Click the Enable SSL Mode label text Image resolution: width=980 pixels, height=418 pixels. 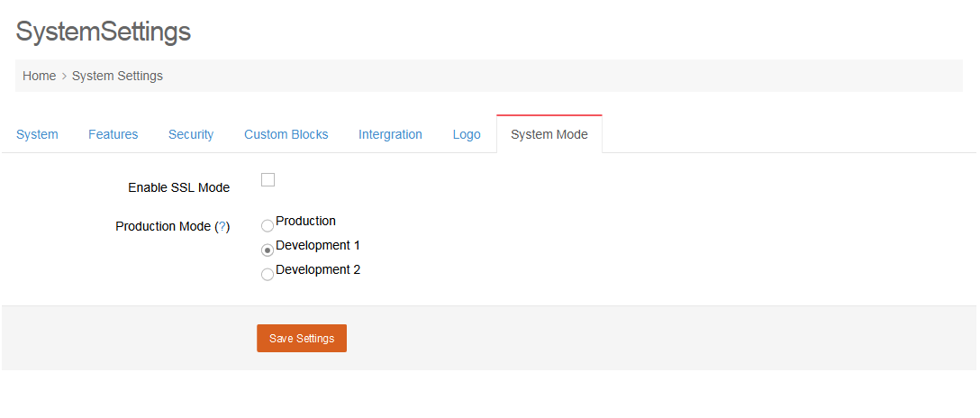pyautogui.click(x=178, y=187)
